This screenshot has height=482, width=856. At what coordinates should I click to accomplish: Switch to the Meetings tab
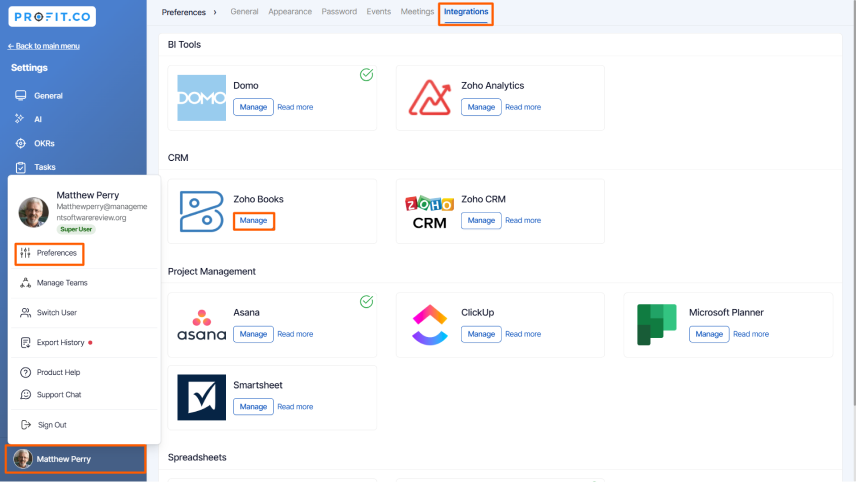[417, 11]
